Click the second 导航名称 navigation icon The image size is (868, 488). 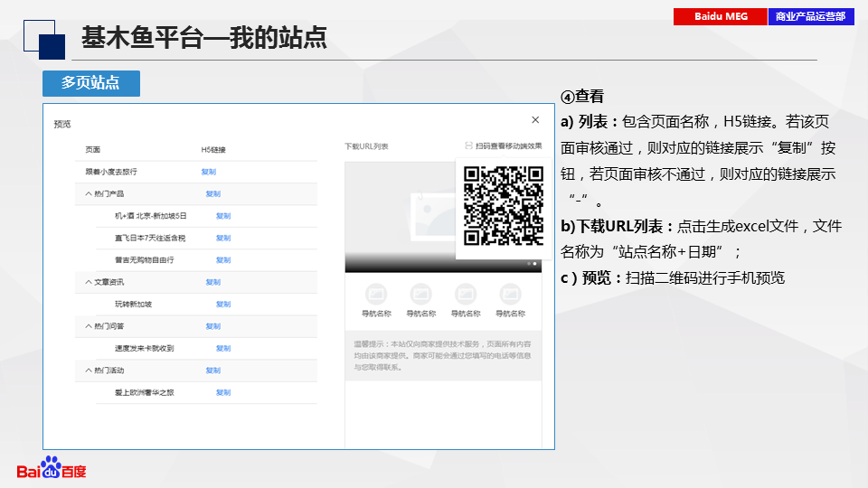click(420, 295)
